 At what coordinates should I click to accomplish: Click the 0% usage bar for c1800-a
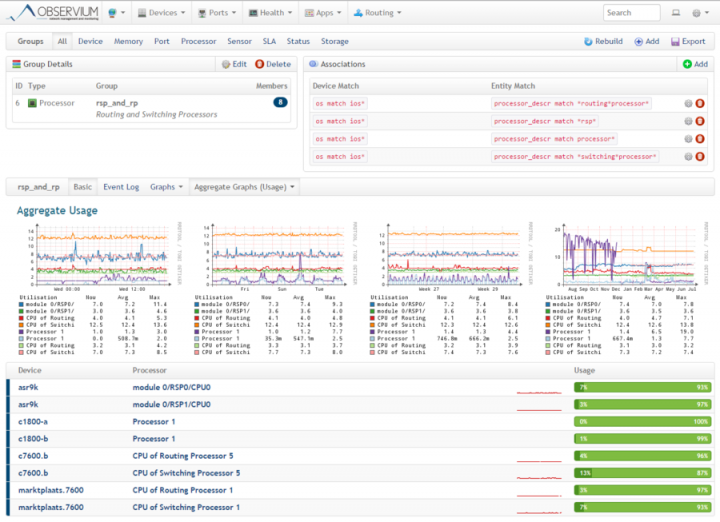point(642,422)
